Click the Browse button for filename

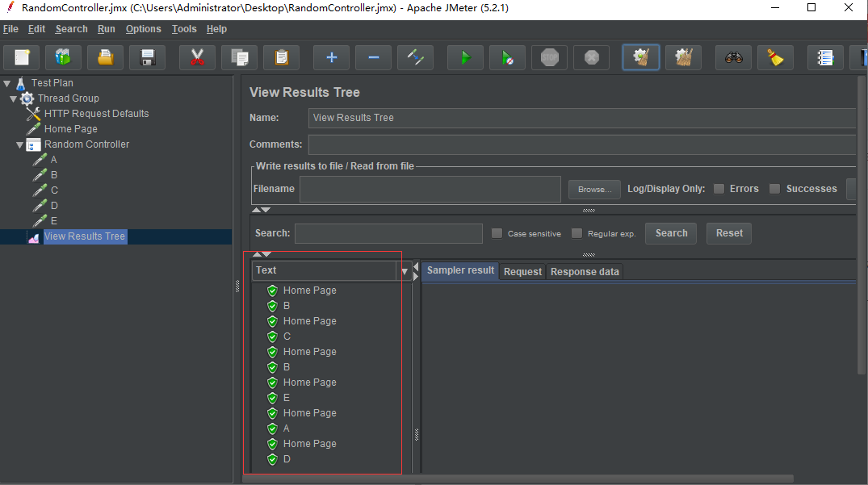coord(594,189)
